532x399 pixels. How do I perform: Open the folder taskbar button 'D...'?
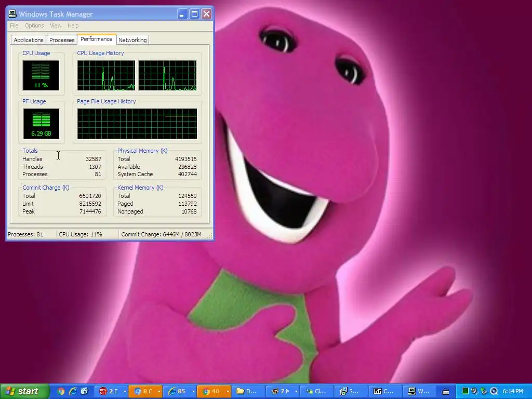[x=248, y=391]
